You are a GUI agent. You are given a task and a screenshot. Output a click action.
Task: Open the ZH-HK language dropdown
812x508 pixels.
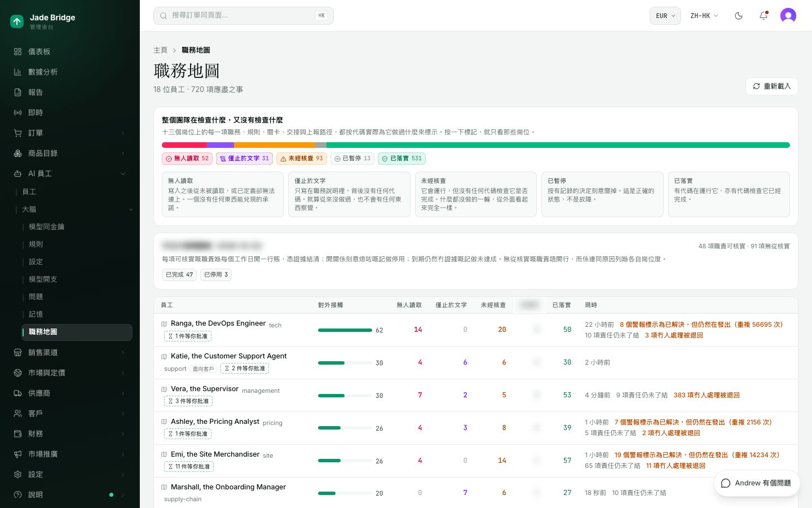click(x=704, y=16)
